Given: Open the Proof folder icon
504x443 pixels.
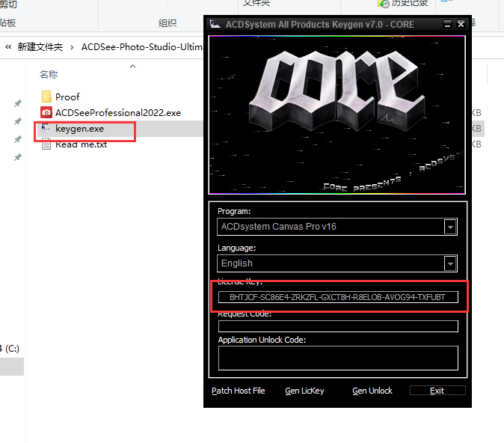Looking at the screenshot, I should pyautogui.click(x=46, y=97).
